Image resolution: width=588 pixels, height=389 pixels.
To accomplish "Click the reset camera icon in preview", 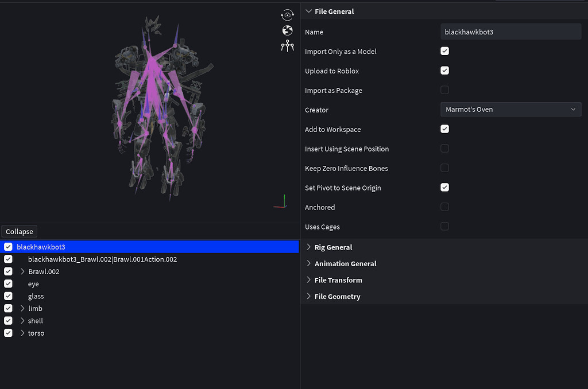I will (x=287, y=15).
